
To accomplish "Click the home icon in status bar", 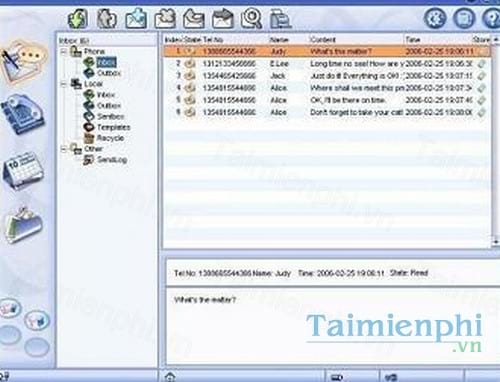I will pyautogui.click(x=170, y=377).
